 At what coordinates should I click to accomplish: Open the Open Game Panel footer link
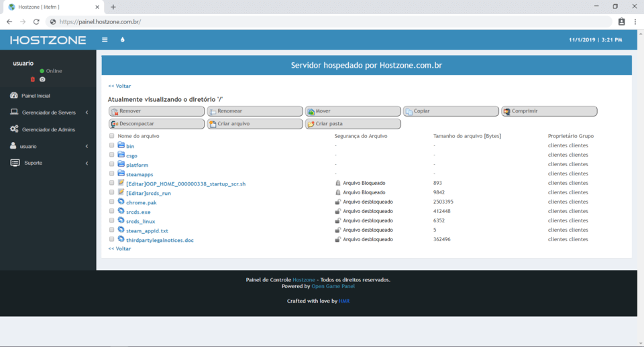(333, 286)
